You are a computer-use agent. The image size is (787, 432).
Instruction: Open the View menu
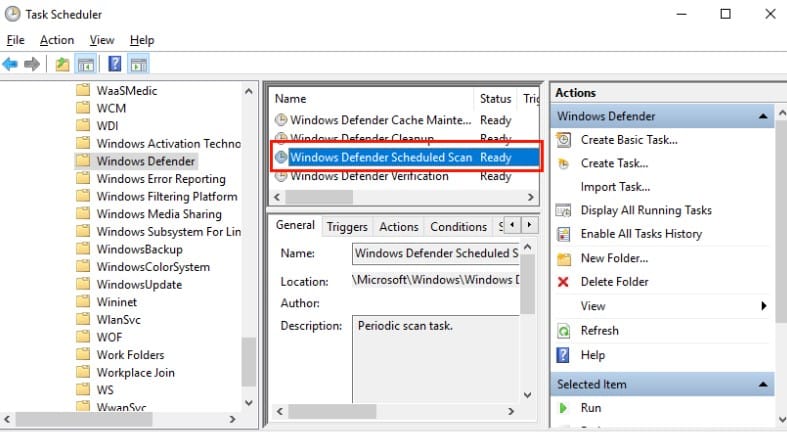102,40
